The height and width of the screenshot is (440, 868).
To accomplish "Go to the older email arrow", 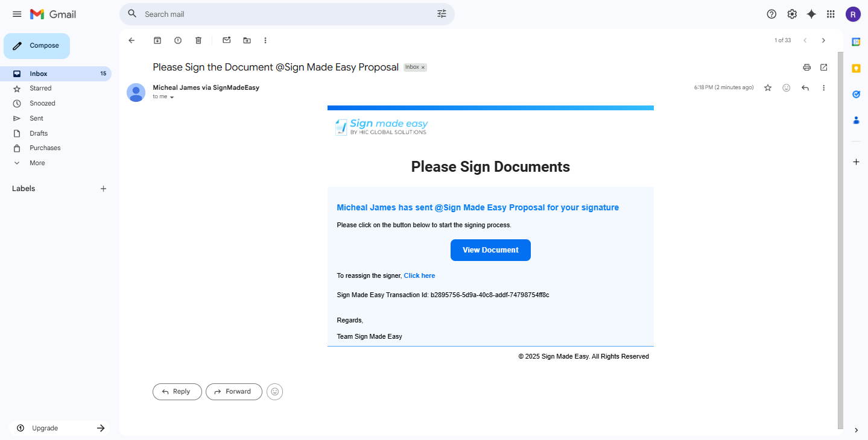I will [x=824, y=40].
